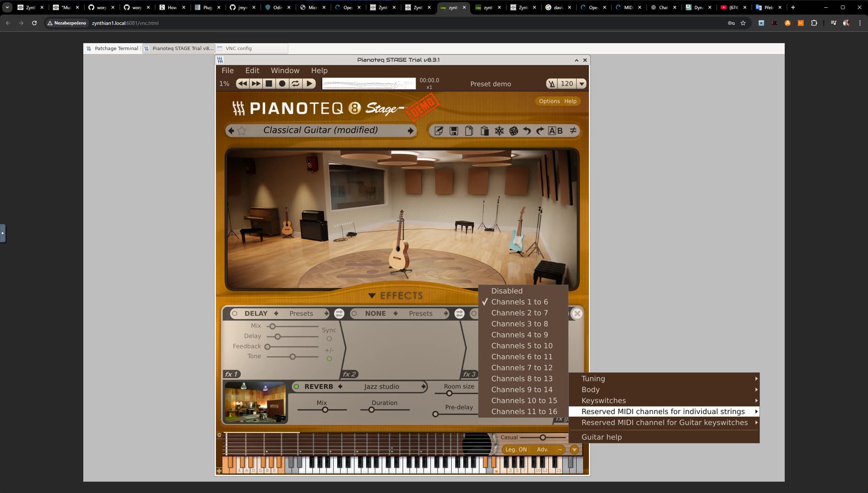Open the tempo dropdown arrow next to 120

pyautogui.click(x=582, y=84)
